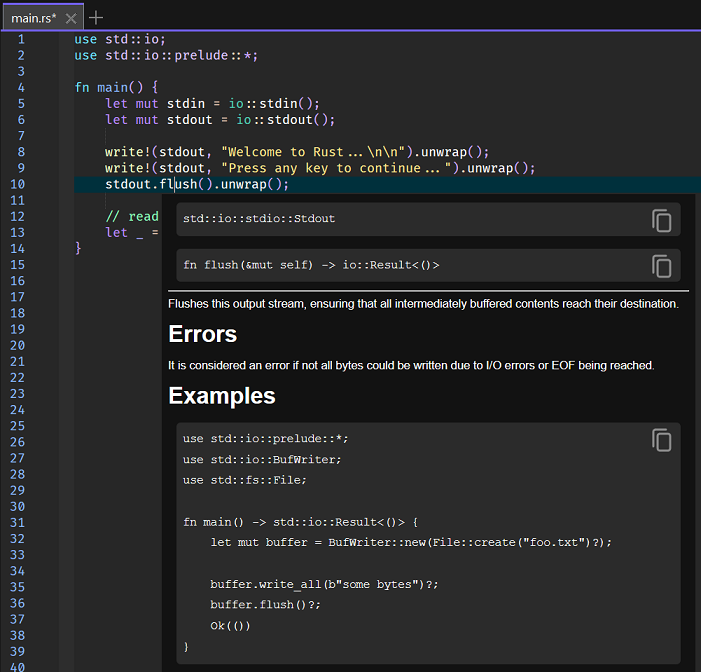The width and height of the screenshot is (701, 672).
Task: Click the 'Welcome to Rust' write! line
Action: click(297, 152)
